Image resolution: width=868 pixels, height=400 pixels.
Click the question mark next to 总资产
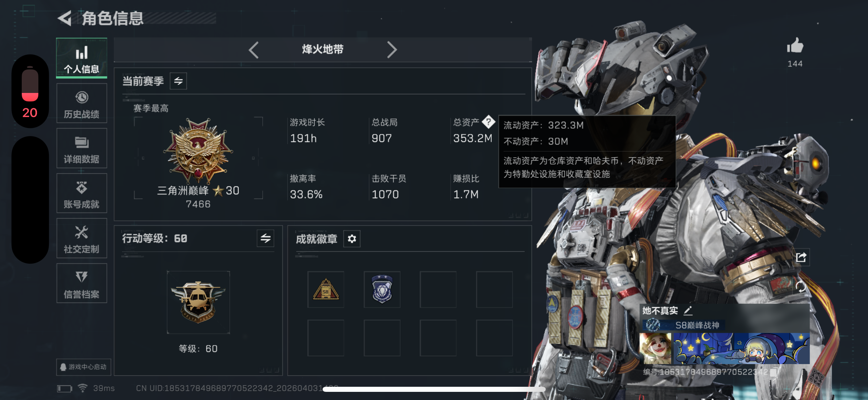coord(488,122)
